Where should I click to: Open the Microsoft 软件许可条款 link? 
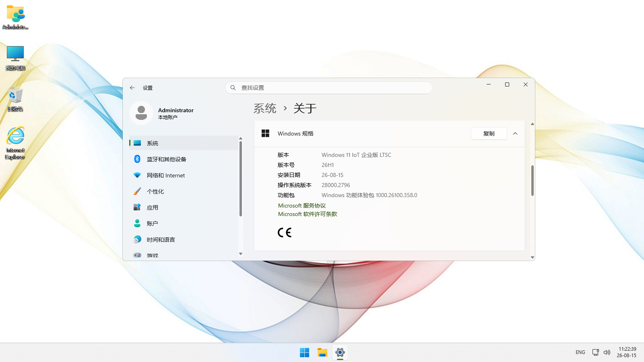click(x=308, y=214)
